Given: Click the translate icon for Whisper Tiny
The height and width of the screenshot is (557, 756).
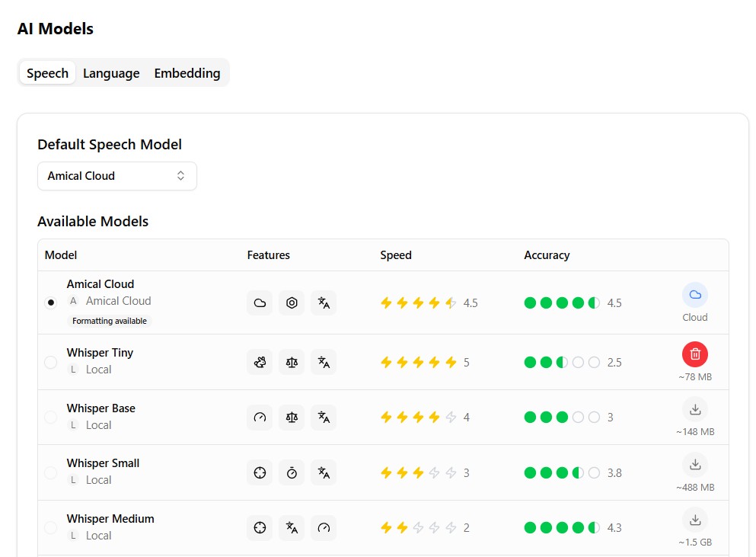Looking at the screenshot, I should pos(324,362).
